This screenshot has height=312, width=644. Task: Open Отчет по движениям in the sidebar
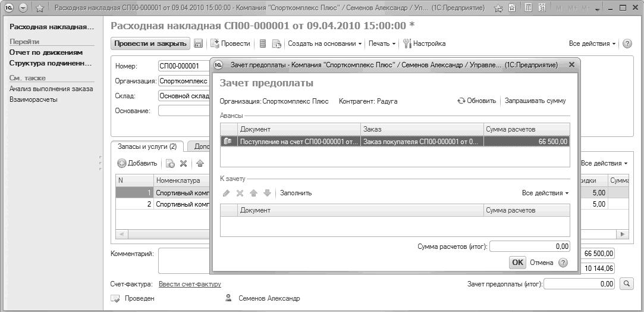46,52
